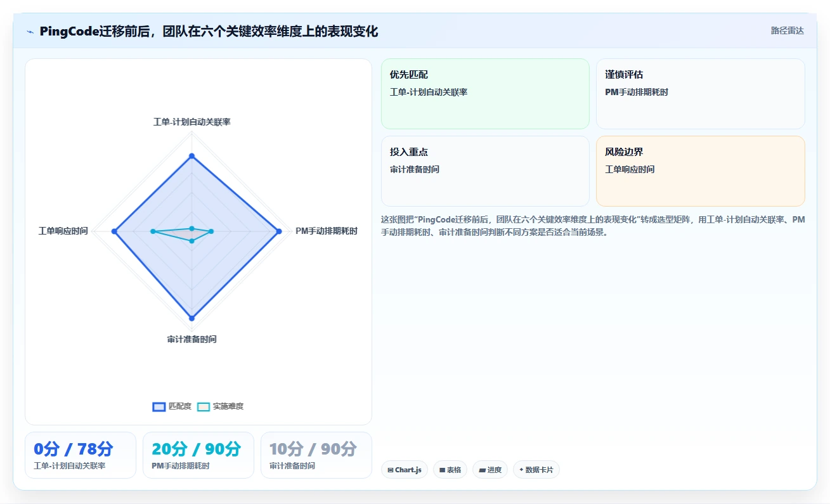Click the 进度 chip icon
The height and width of the screenshot is (504, 830).
482,470
